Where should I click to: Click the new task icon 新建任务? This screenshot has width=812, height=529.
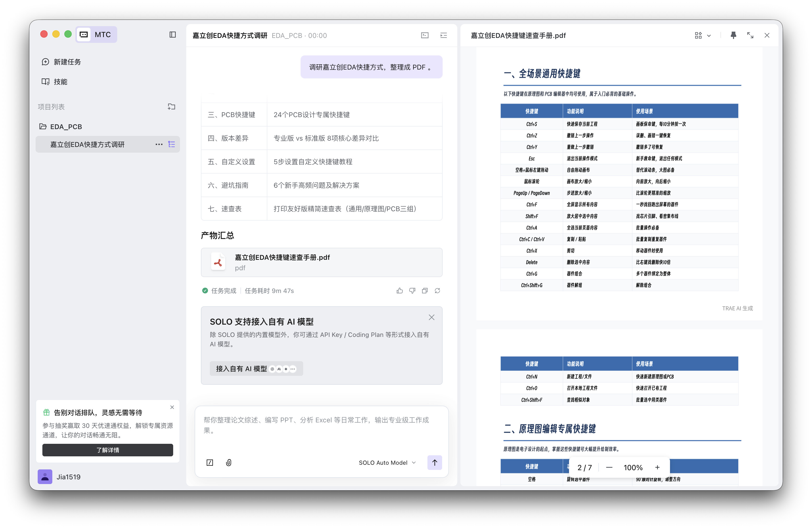45,62
